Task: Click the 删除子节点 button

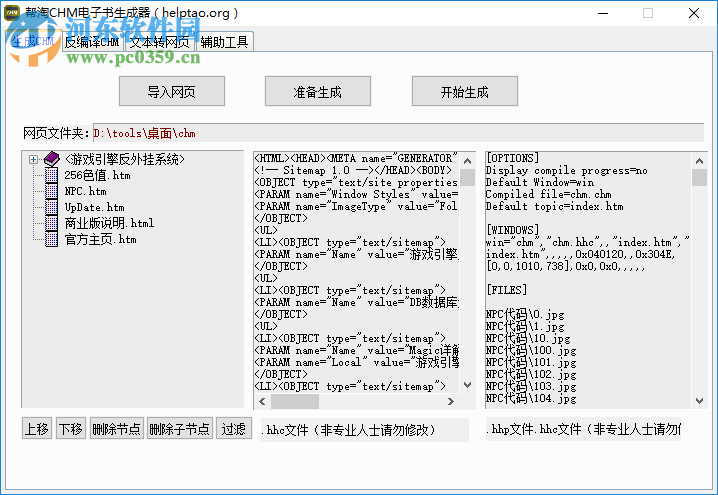Action: coord(180,429)
